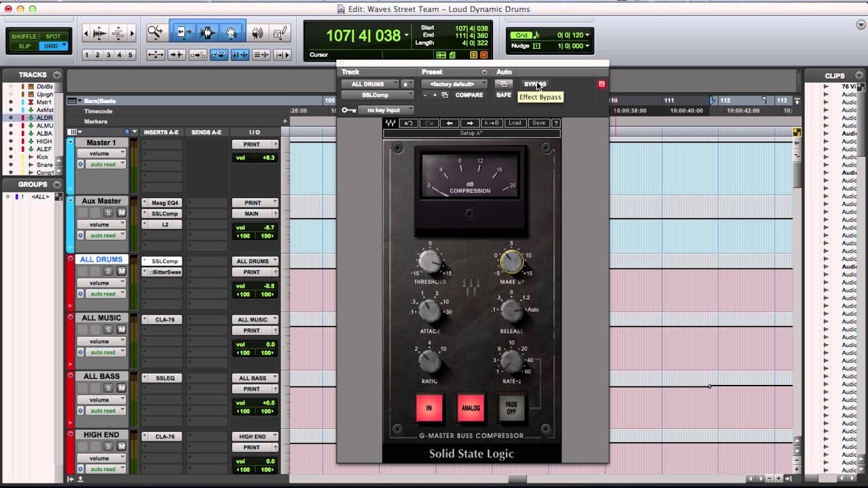Select the Grabber tool in the toolbar

coord(232,33)
